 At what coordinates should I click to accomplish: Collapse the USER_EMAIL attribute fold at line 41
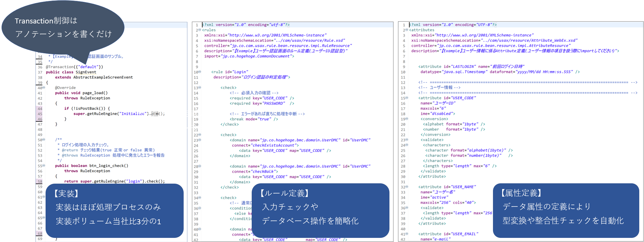pyautogui.click(x=407, y=234)
